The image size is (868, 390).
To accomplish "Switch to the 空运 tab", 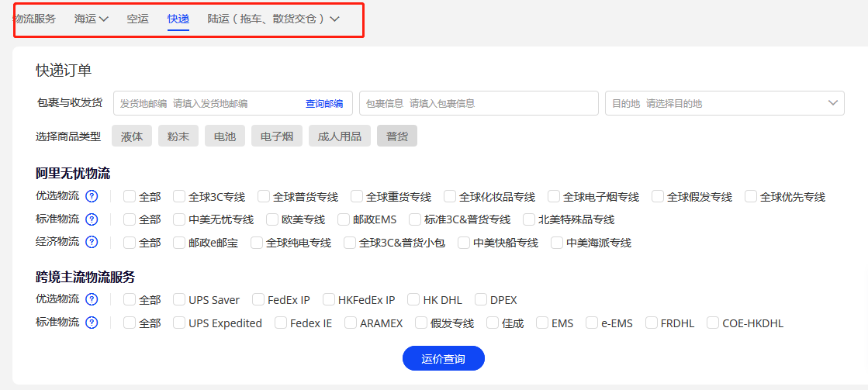I will point(137,19).
